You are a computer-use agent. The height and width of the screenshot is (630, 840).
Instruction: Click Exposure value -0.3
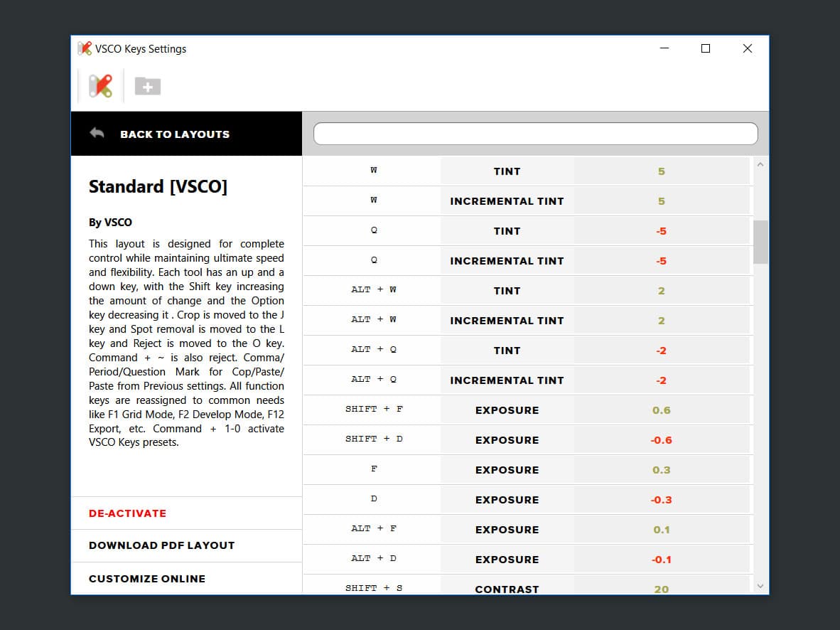click(661, 500)
